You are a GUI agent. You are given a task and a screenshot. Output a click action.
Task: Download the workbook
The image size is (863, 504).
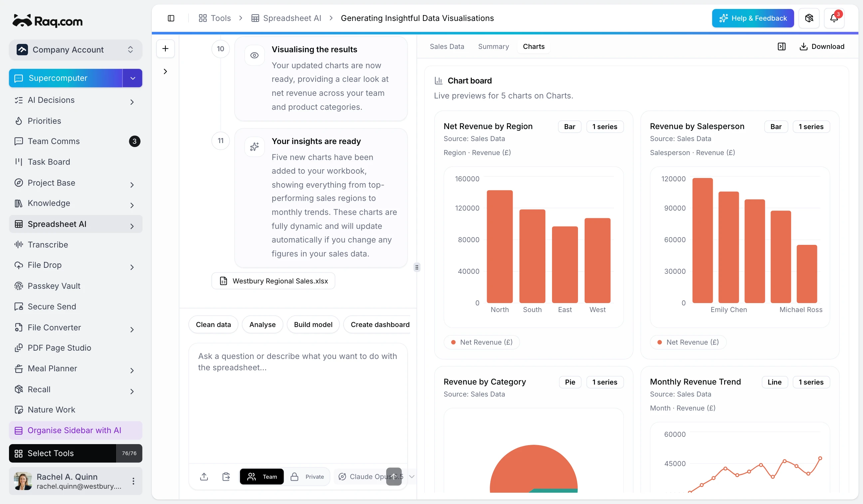(x=822, y=47)
